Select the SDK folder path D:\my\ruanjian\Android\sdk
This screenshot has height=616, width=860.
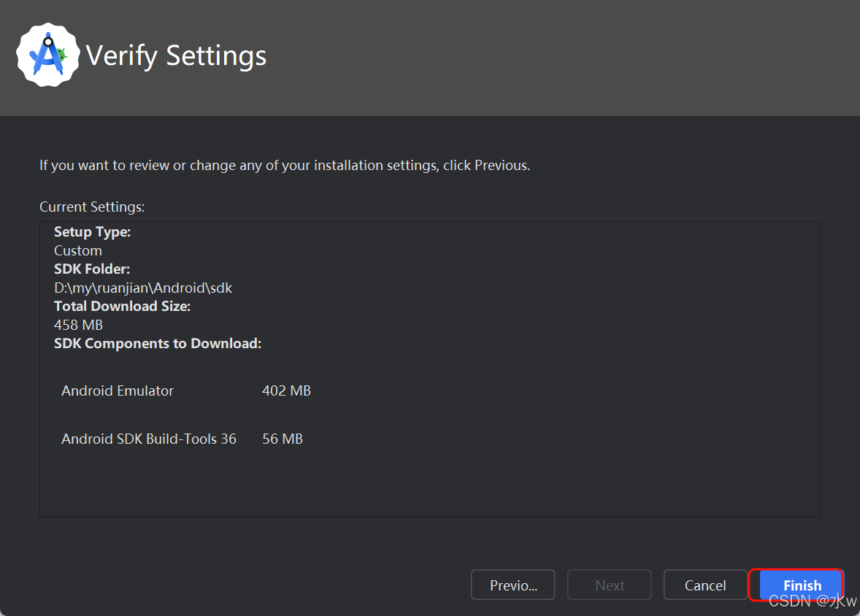143,288
